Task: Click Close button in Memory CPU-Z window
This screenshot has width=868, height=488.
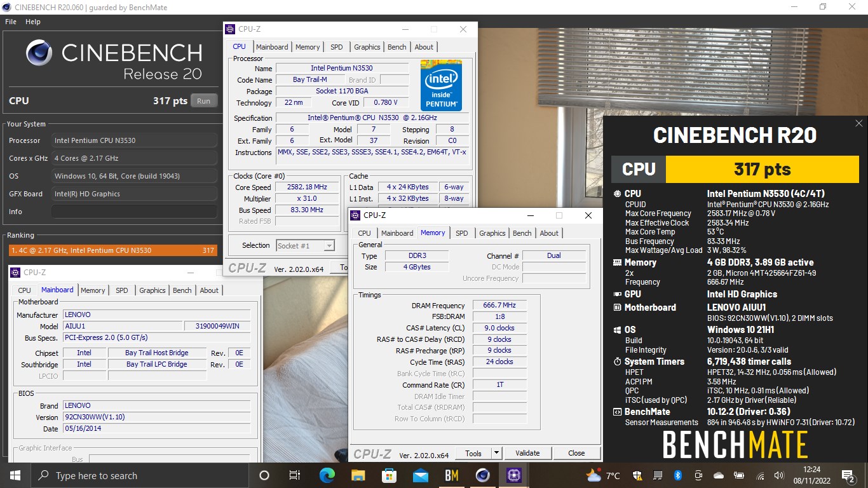Action: click(576, 453)
